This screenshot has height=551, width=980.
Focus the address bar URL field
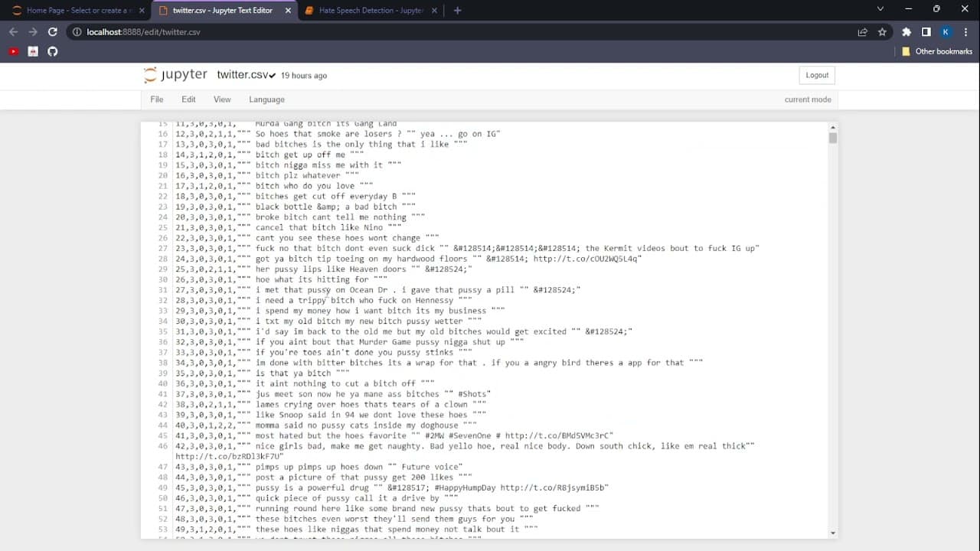point(459,32)
